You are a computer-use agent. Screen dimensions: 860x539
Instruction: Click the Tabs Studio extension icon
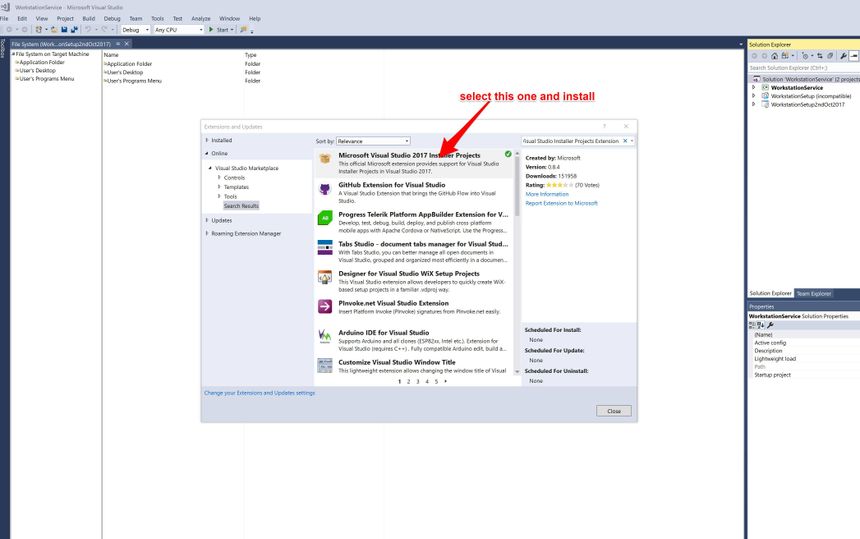[x=325, y=247]
